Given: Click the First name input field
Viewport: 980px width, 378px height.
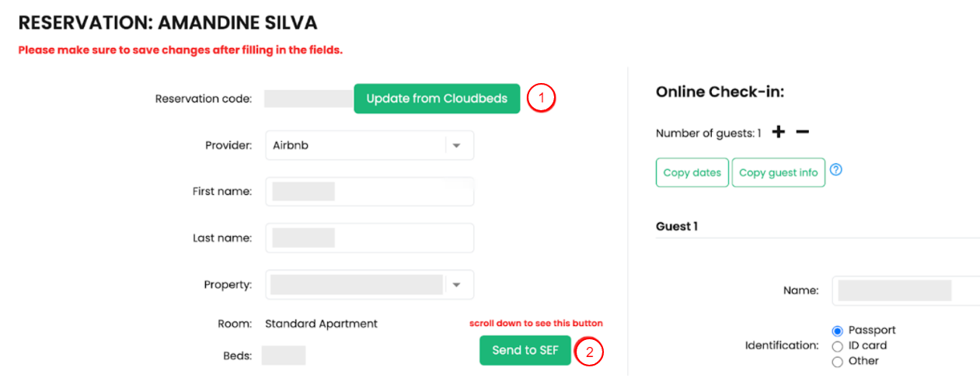Looking at the screenshot, I should pyautogui.click(x=369, y=192).
